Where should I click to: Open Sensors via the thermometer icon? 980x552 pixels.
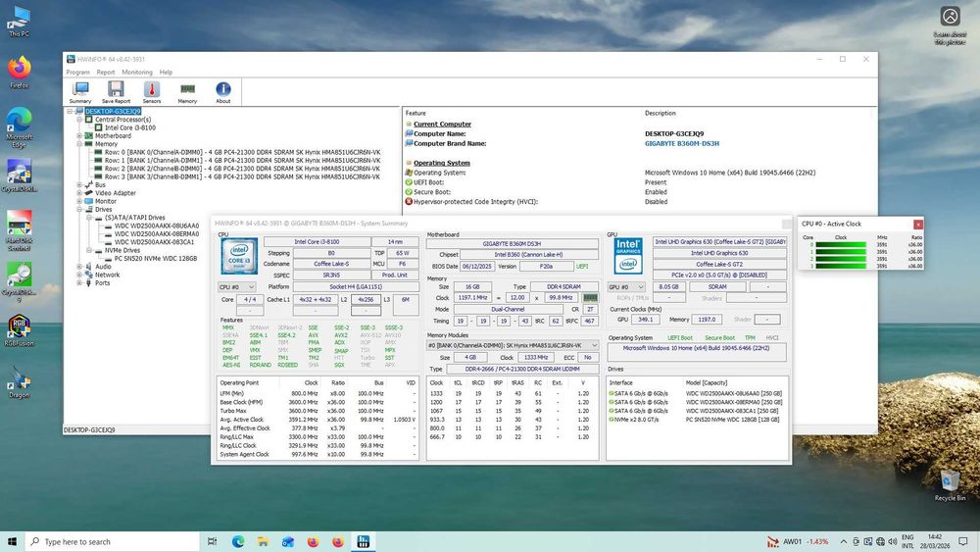click(x=151, y=92)
